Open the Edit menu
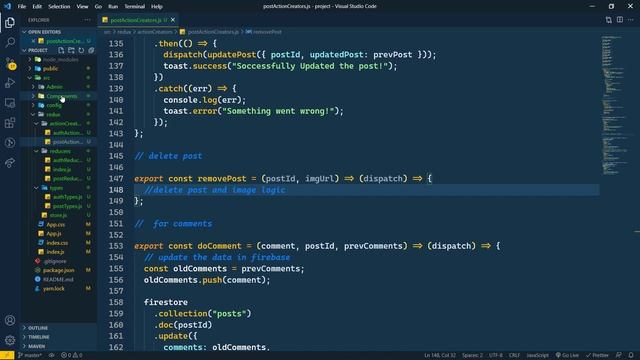The image size is (640, 360). click(37, 7)
